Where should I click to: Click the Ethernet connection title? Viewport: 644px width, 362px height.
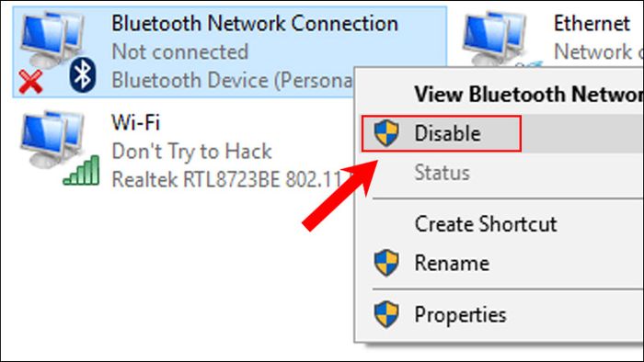pyautogui.click(x=592, y=23)
